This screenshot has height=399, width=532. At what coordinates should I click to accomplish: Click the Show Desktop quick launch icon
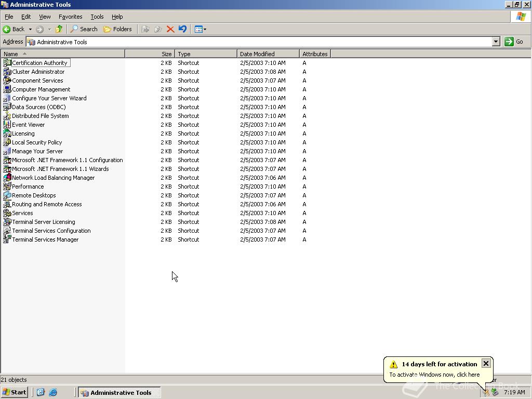point(41,392)
